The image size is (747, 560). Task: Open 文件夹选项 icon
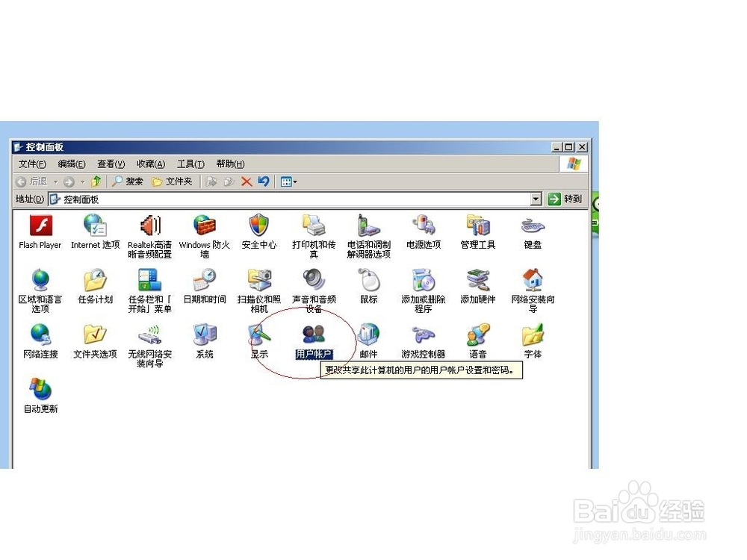click(96, 335)
